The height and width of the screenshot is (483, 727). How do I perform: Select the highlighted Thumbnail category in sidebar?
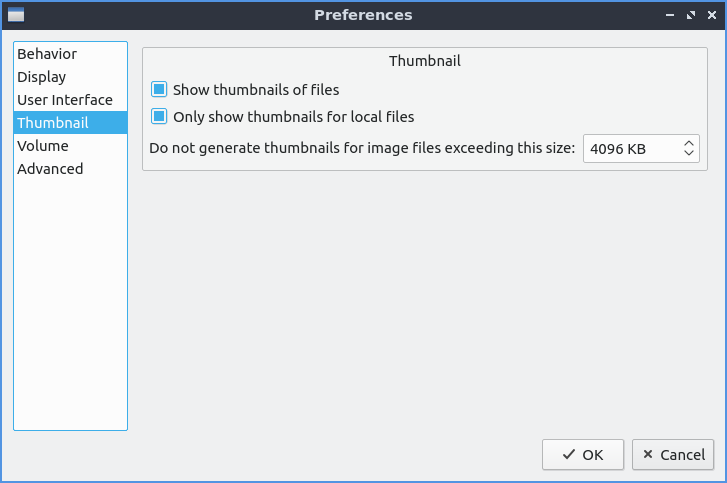tap(53, 123)
